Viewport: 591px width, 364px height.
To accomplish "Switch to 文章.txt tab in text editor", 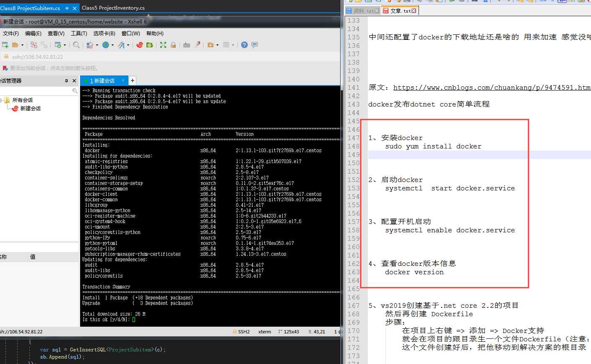I will [x=400, y=10].
